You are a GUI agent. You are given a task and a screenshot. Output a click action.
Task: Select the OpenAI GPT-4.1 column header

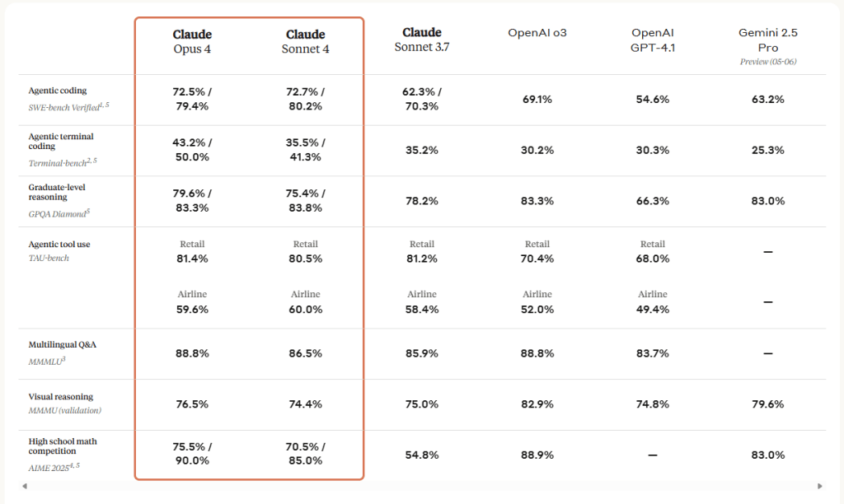tap(653, 40)
